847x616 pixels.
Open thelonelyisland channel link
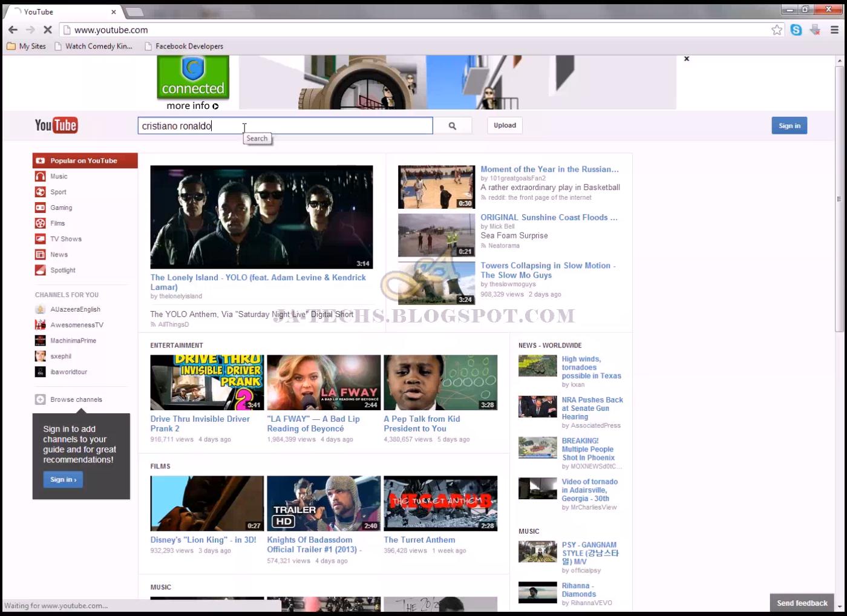[180, 297]
